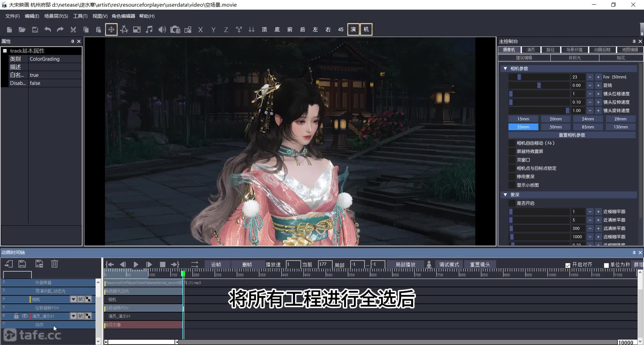Open the 编辑(E) menu

32,16
